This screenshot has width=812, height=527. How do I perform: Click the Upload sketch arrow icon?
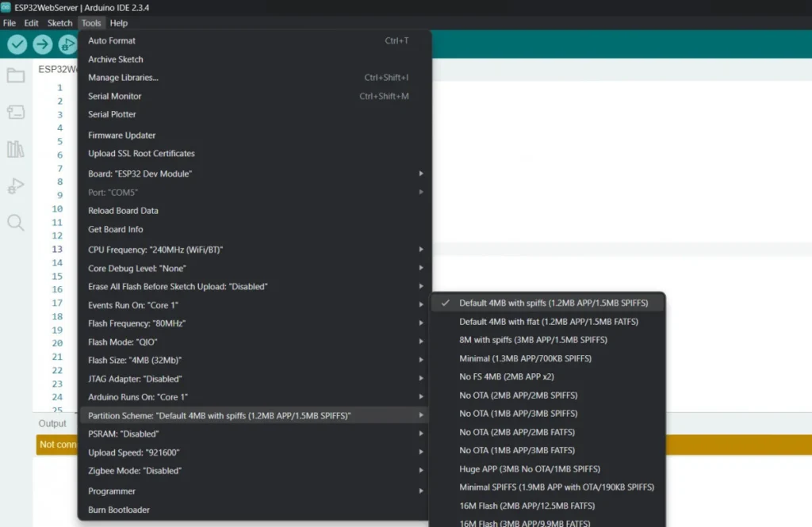click(43, 45)
